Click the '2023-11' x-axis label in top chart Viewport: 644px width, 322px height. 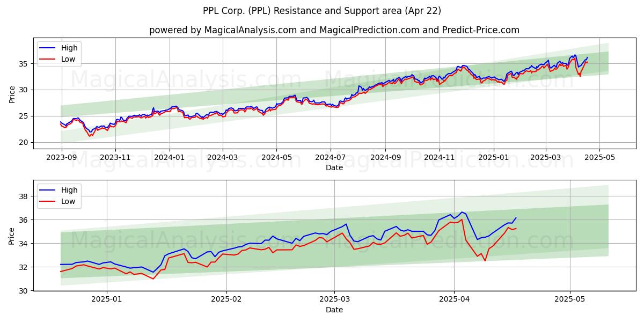tap(115, 157)
